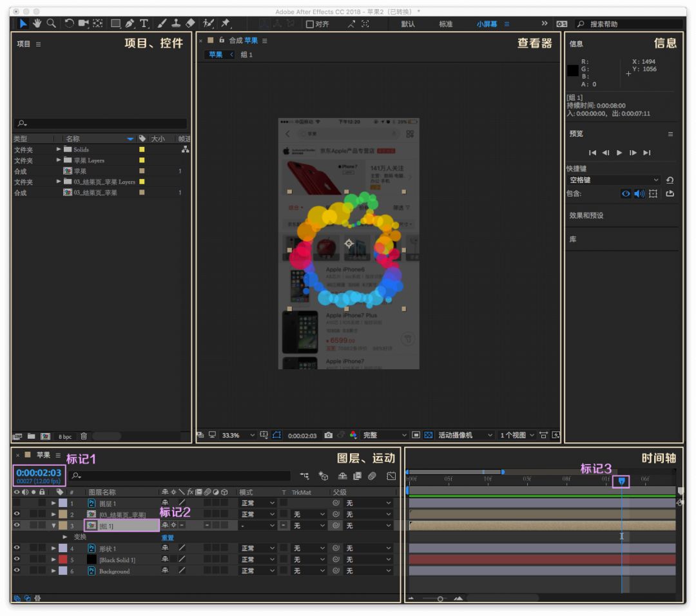Step to next frame in preview panel
The height and width of the screenshot is (616, 696).
point(633,153)
